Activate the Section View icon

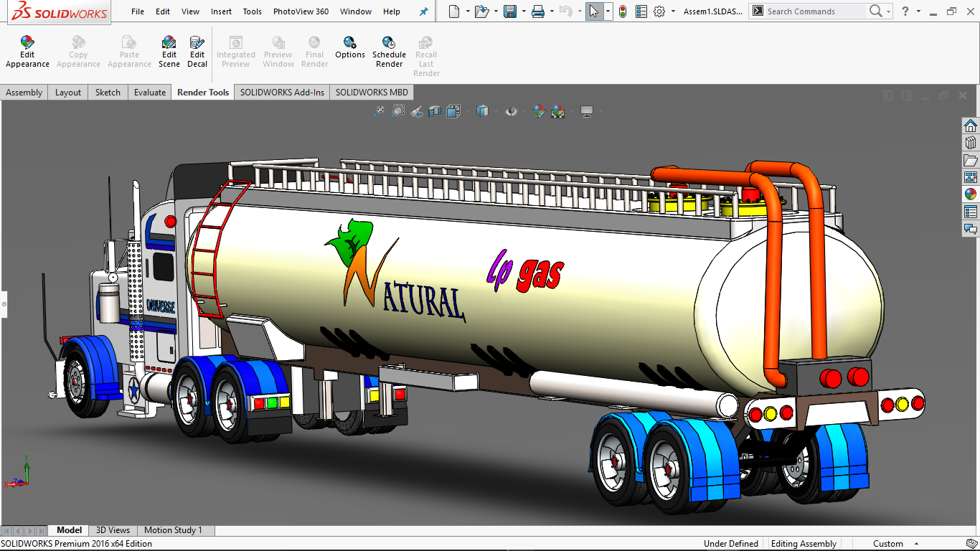click(435, 111)
